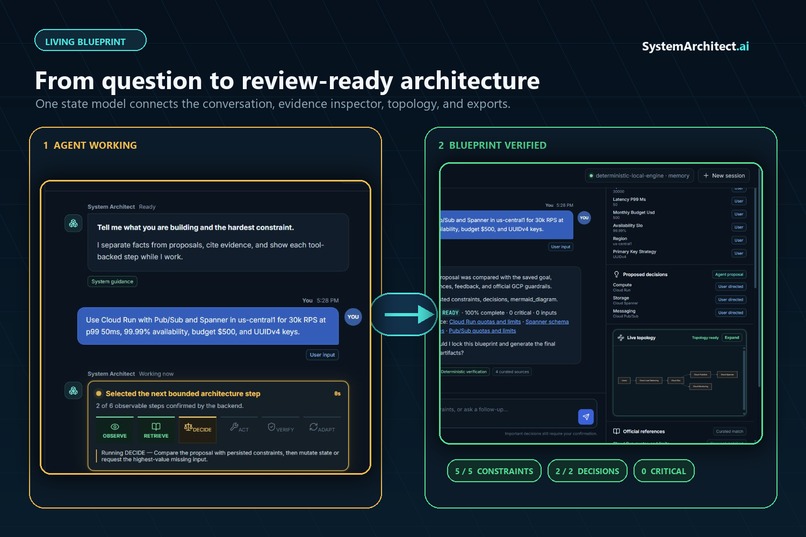806x537 pixels.
Task: Click '2 of 6 observable steps confirmed' text
Action: click(x=170, y=405)
